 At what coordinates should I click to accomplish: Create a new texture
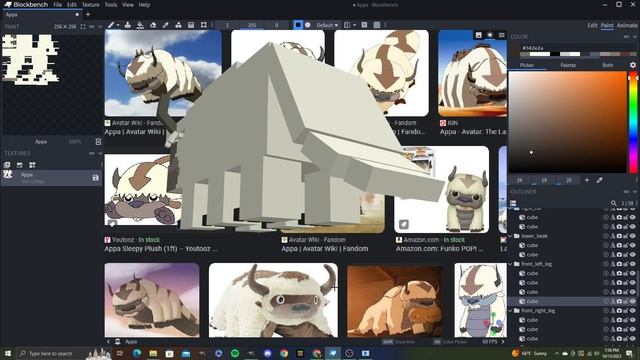20,165
